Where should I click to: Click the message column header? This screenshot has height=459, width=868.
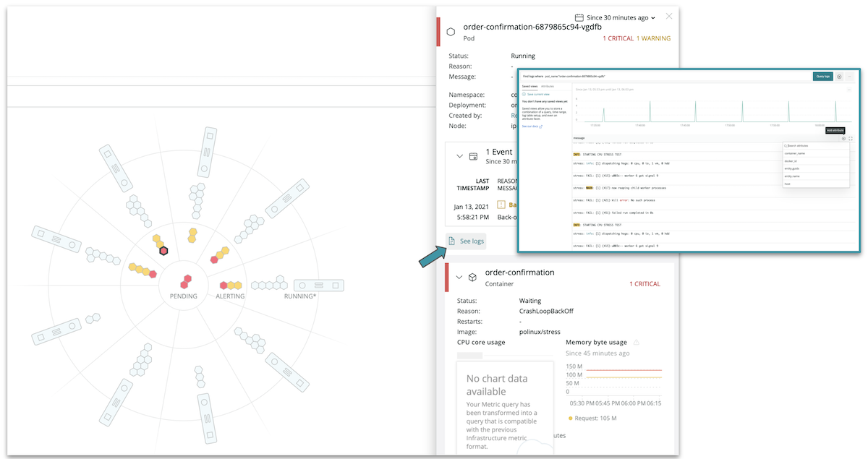(579, 138)
